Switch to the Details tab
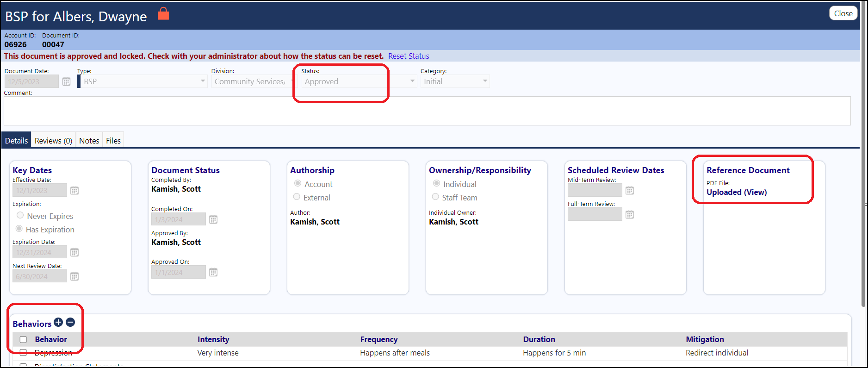The height and width of the screenshot is (368, 868). pyautogui.click(x=17, y=141)
